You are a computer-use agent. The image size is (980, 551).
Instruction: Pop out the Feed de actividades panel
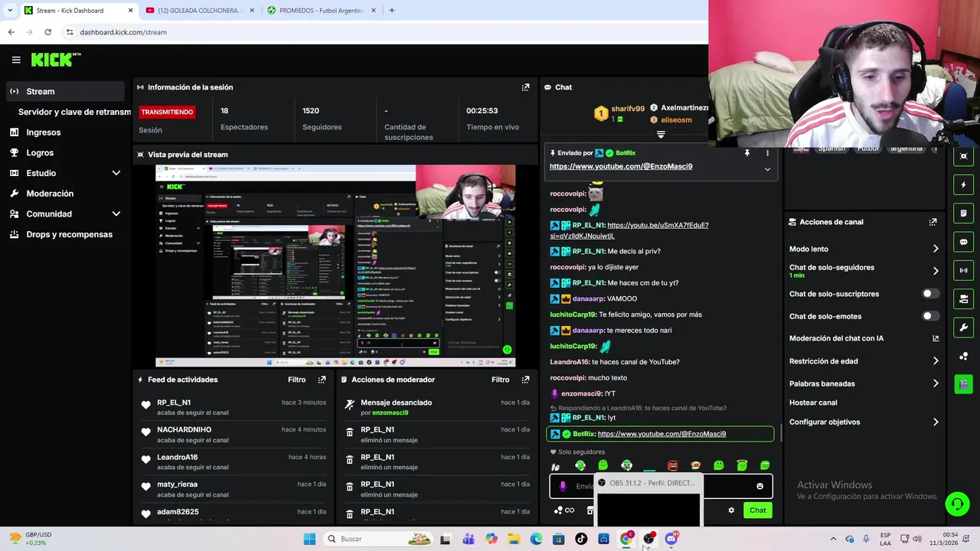click(x=322, y=380)
